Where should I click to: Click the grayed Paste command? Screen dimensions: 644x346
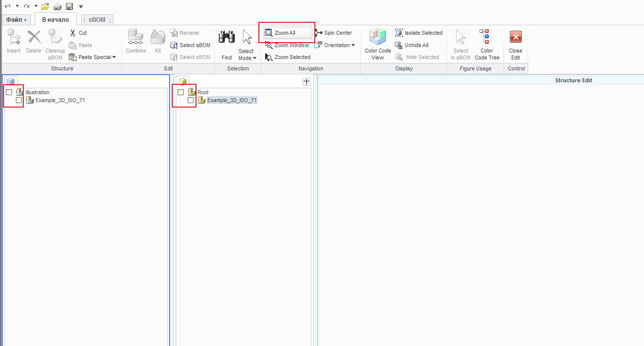tap(81, 45)
